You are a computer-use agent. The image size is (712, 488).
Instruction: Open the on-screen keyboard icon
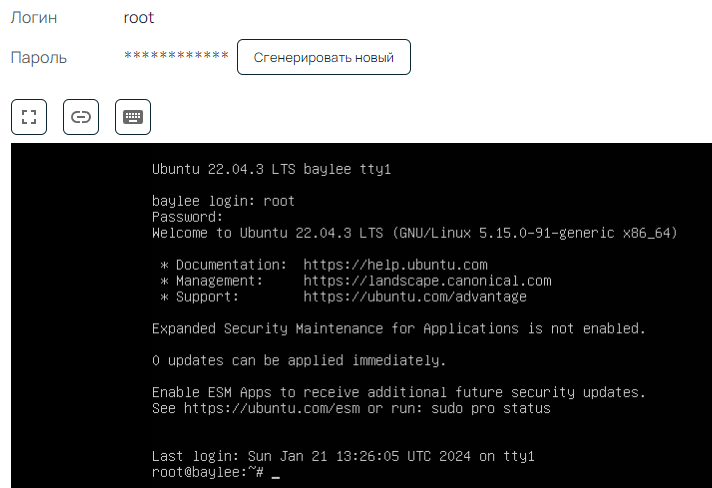coord(133,117)
